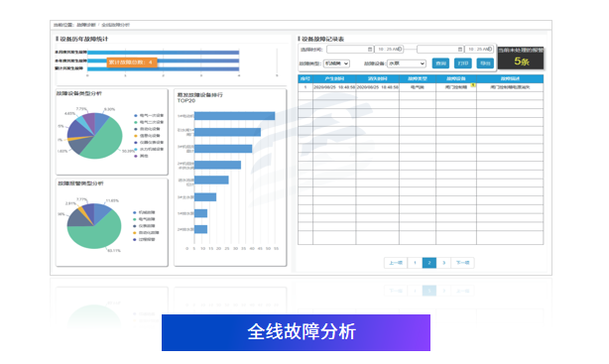609x364 pixels.
Task: Go to page 3 in the pagination
Action: tap(443, 263)
